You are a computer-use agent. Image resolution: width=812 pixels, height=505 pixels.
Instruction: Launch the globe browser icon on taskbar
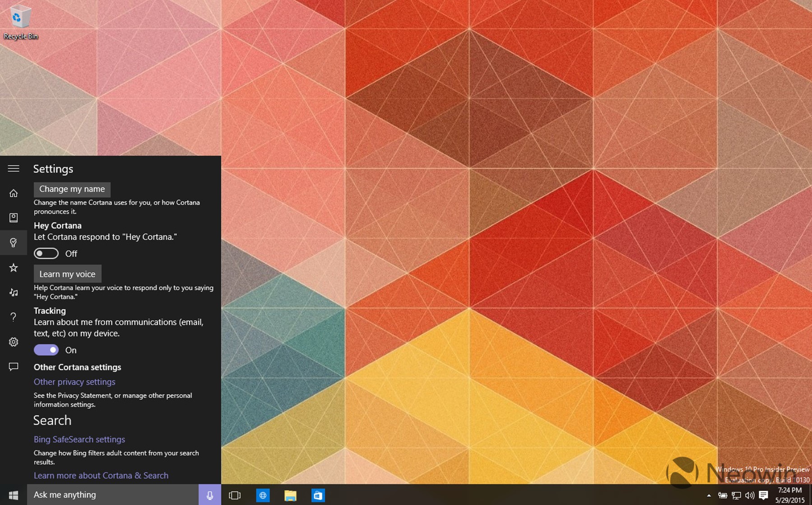(263, 495)
